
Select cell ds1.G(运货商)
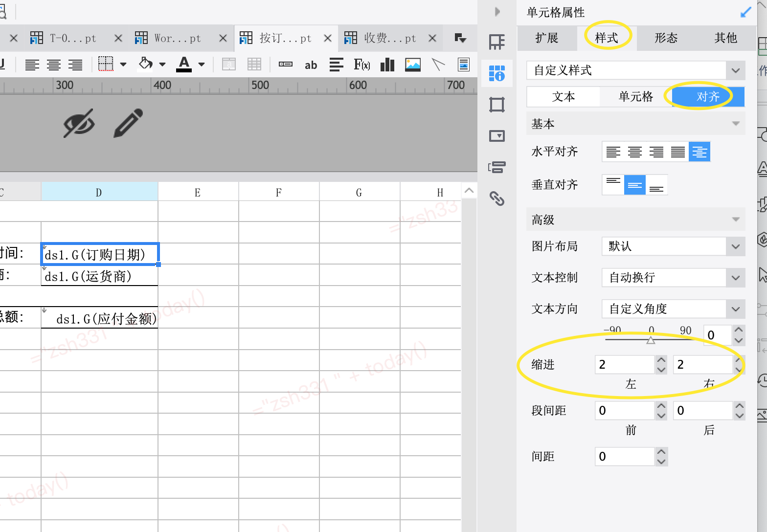[100, 275]
